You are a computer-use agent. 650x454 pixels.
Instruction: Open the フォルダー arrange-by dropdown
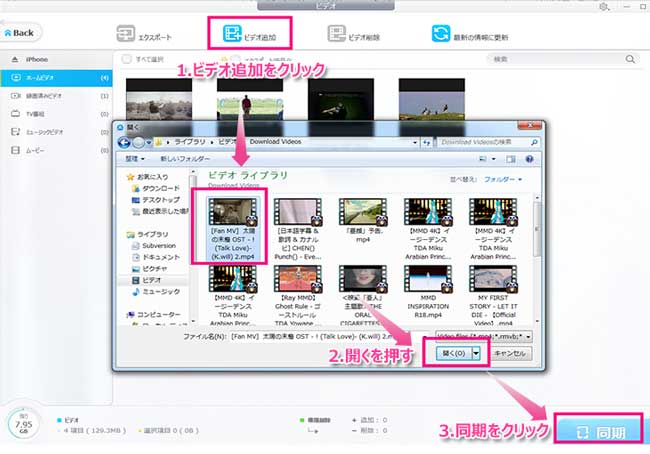point(503,179)
